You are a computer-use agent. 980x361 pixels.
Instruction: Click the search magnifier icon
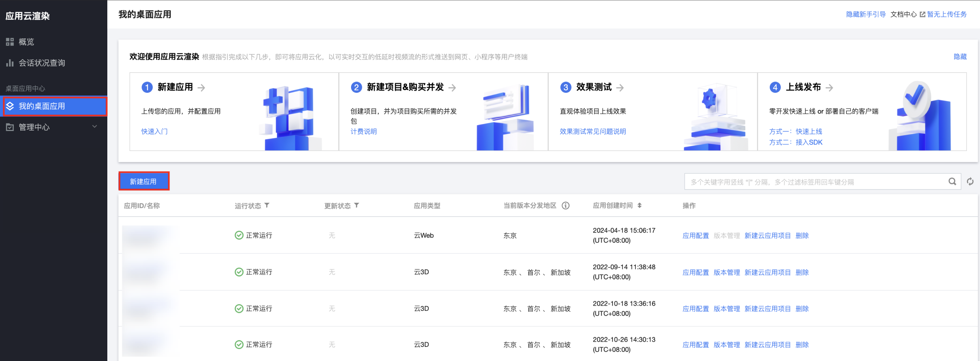click(x=952, y=182)
